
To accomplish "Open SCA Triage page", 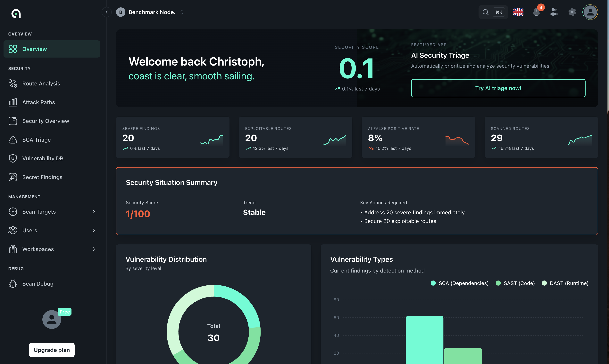I will click(x=52, y=140).
